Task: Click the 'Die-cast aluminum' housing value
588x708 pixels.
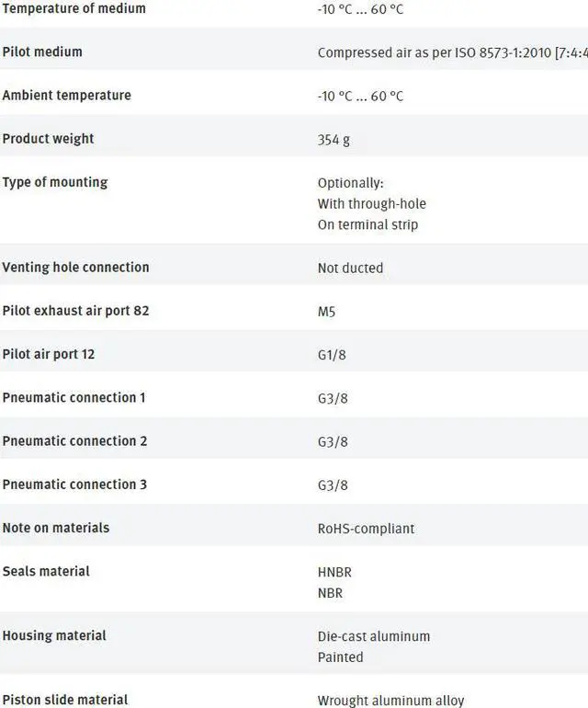Action: coord(373,636)
